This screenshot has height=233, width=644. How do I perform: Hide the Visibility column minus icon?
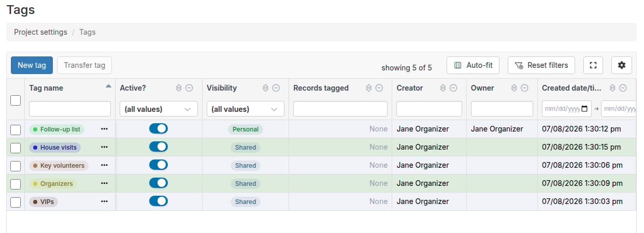click(276, 88)
